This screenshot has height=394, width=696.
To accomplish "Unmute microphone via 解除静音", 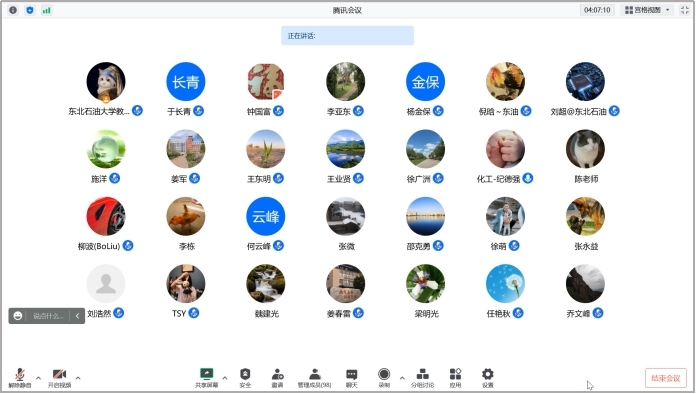I will click(20, 378).
